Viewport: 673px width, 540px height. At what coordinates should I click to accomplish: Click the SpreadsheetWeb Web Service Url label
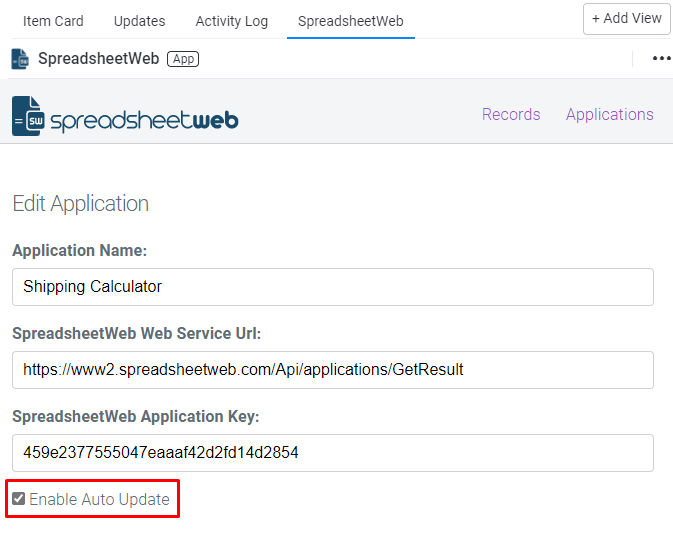pyautogui.click(x=137, y=333)
